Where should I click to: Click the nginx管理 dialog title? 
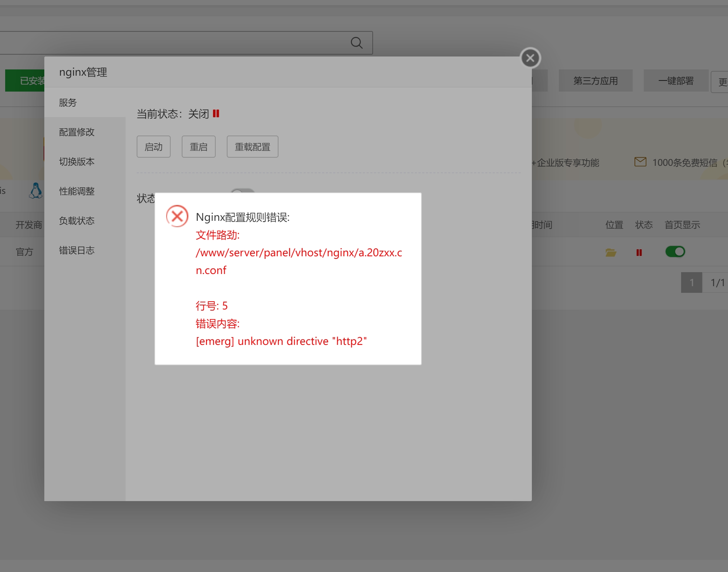point(83,72)
